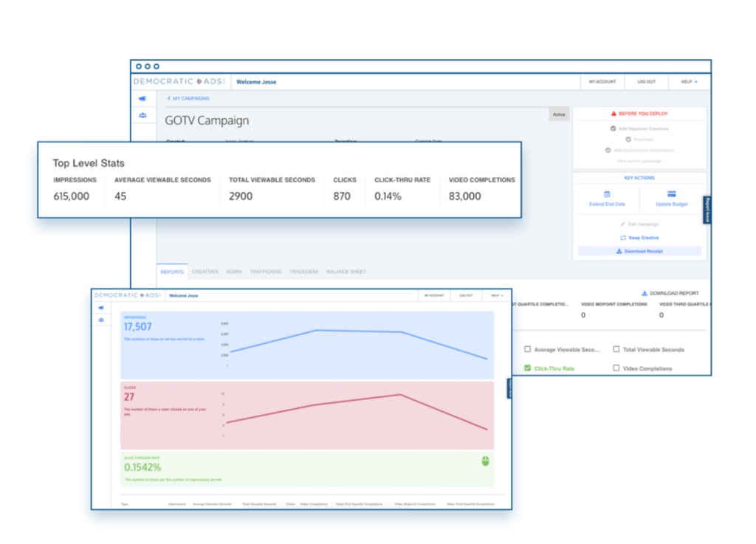Image resolution: width=756 pixels, height=544 pixels.
Task: Switch to the Trafficking tab
Action: (266, 272)
